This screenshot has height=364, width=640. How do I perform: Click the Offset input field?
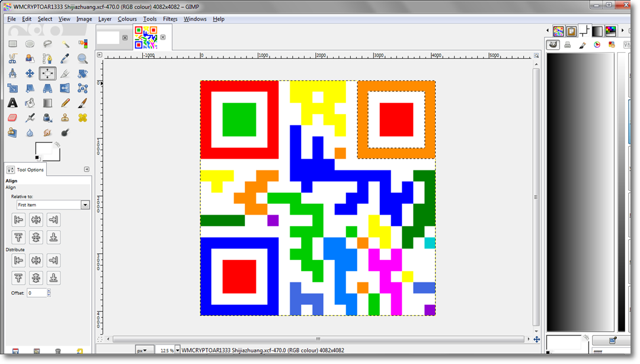[37, 293]
